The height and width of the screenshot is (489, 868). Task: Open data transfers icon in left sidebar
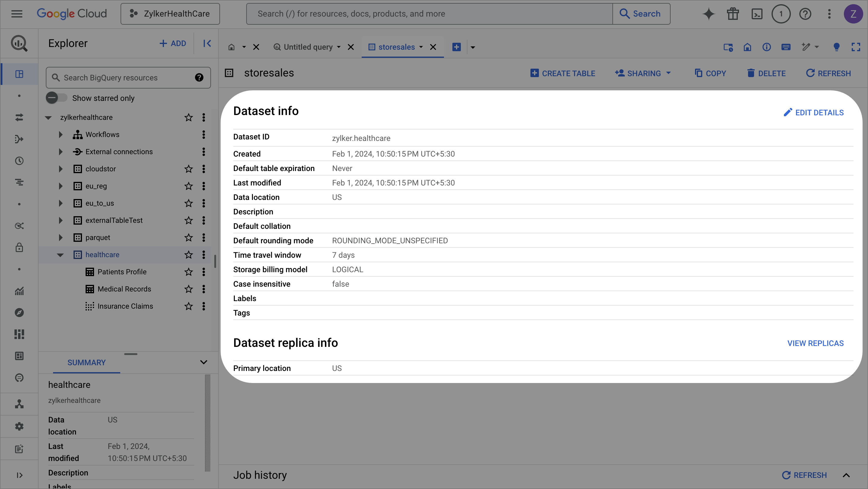[x=19, y=117]
